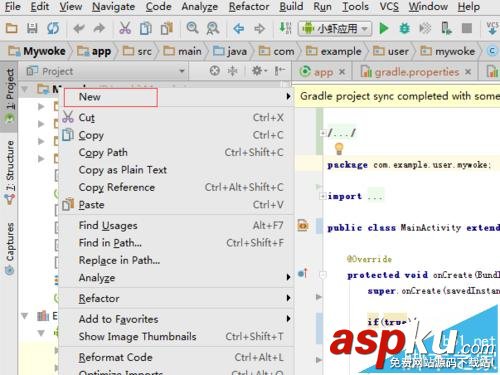Click the Attach debugger icon
This screenshot has width=500, height=375.
click(x=425, y=29)
